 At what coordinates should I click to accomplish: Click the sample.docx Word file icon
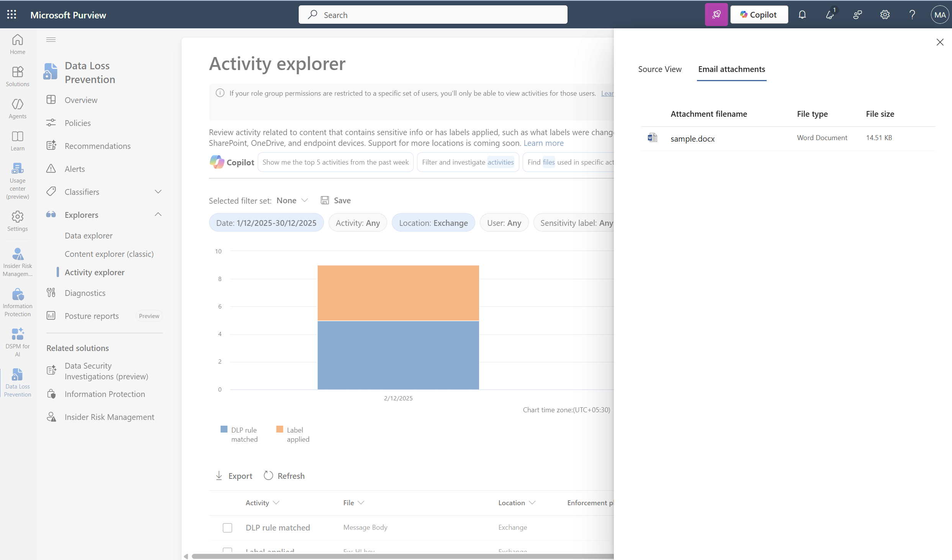click(652, 137)
